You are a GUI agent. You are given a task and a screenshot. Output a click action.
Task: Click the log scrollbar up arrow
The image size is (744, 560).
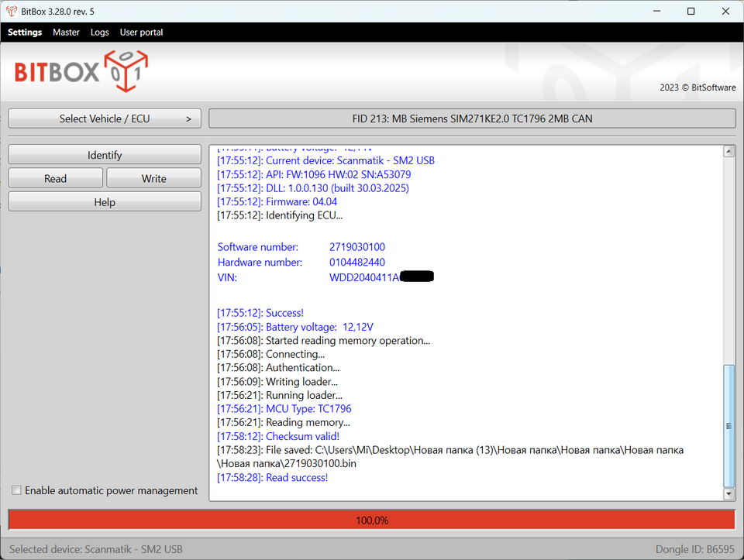click(x=728, y=151)
